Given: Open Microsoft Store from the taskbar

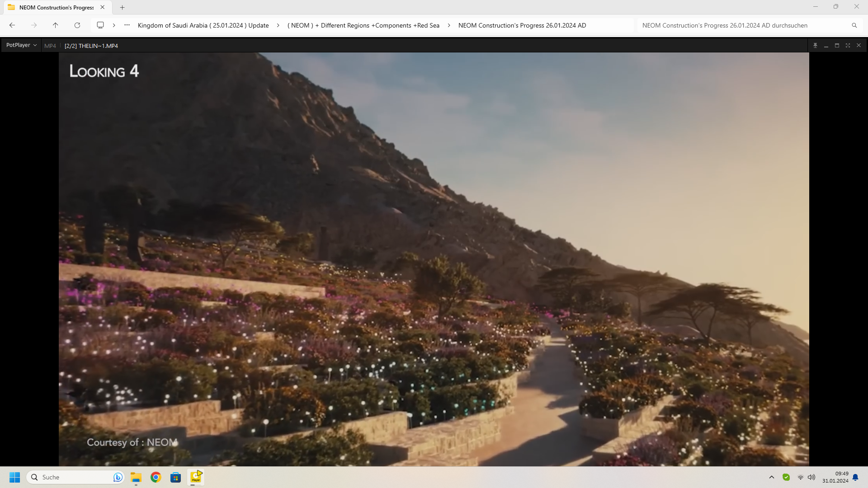Looking at the screenshot, I should pyautogui.click(x=176, y=477).
